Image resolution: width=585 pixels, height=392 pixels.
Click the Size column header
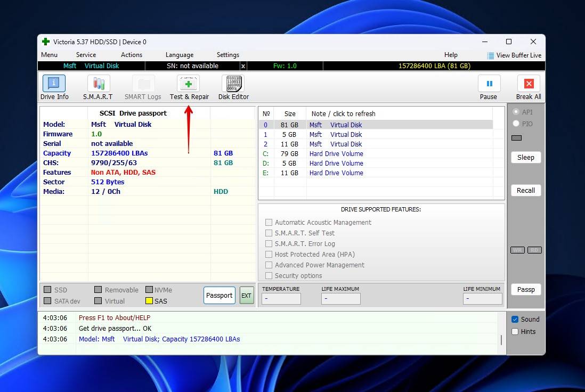coord(290,114)
